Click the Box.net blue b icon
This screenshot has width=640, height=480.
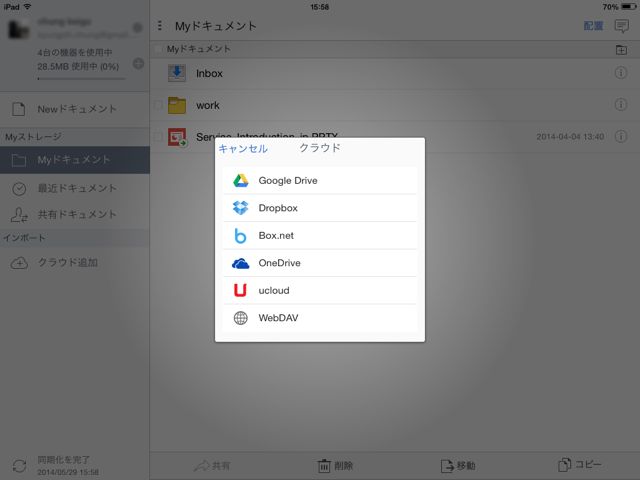click(240, 236)
